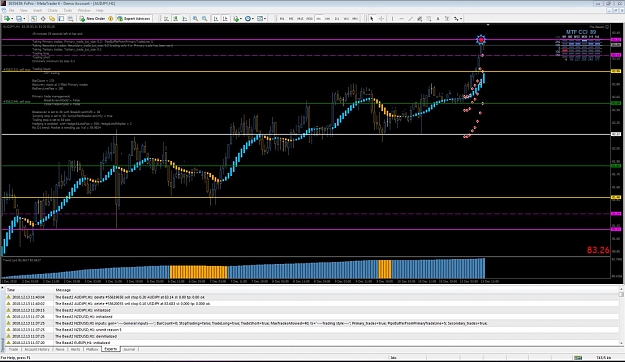625x362 pixels.
Task: Select the D1 timeframe button
Action: point(337,18)
